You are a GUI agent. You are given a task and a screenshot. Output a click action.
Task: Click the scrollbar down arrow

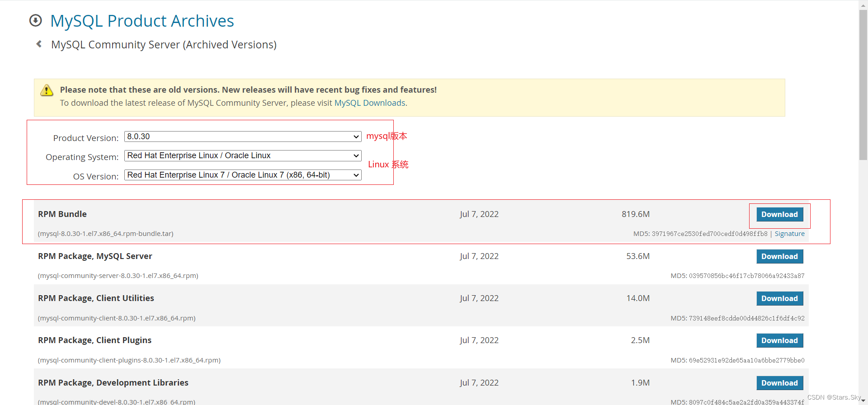[x=863, y=401]
